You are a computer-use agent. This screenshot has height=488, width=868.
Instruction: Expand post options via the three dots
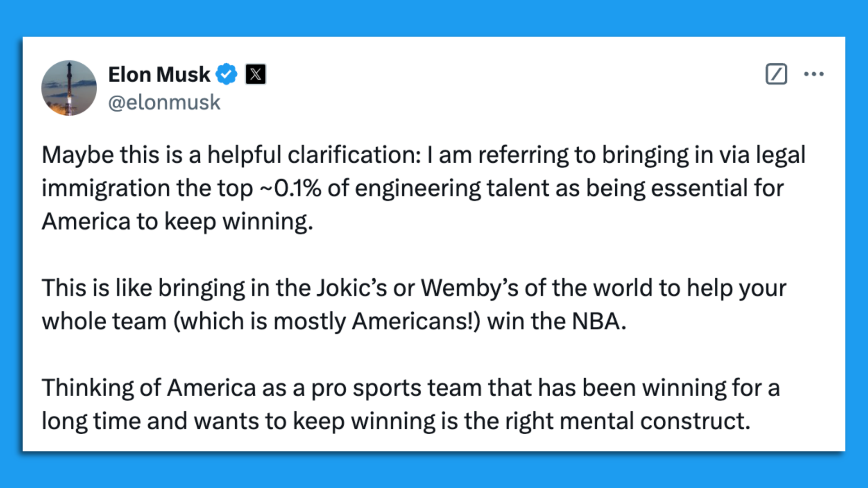pos(813,74)
